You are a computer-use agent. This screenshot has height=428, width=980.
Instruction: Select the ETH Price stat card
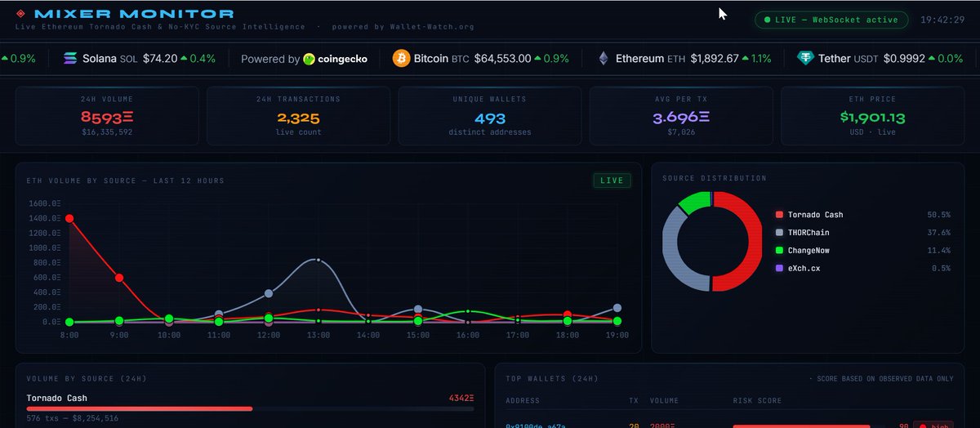point(872,115)
